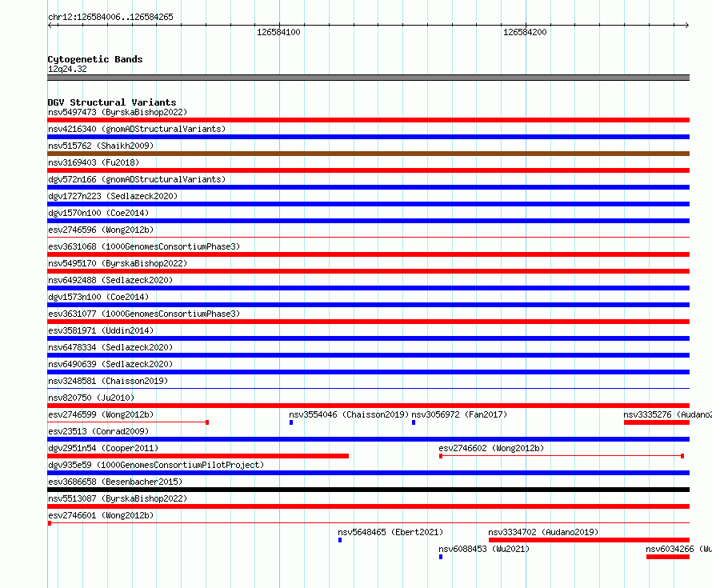Click nsv3248581 (Chaisson2019) label
Image resolution: width=712 pixels, height=588 pixels.
108,381
